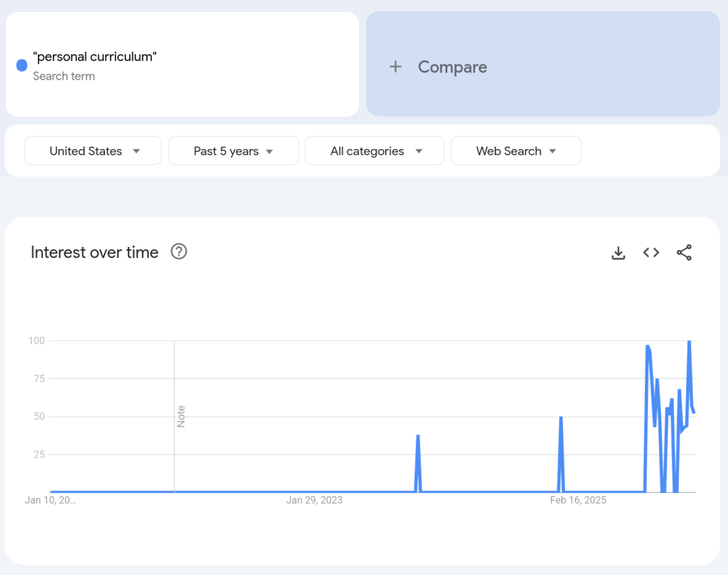Click the Feb 16, 2025 axis label
The image size is (728, 575).
pyautogui.click(x=578, y=500)
